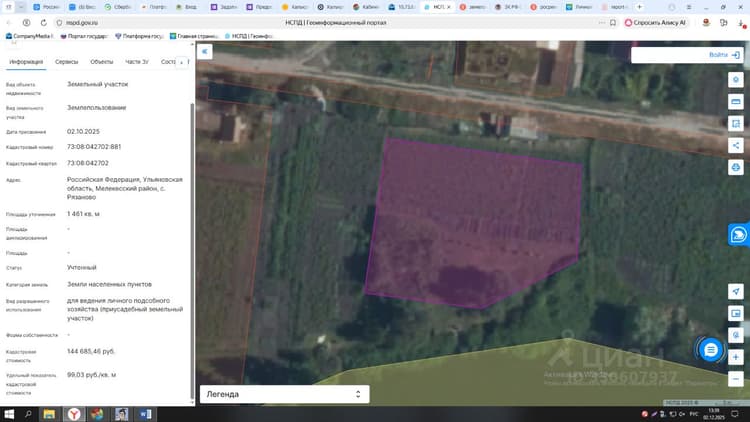
Task: Click the left panel vertical scrollbar
Action: [192, 249]
